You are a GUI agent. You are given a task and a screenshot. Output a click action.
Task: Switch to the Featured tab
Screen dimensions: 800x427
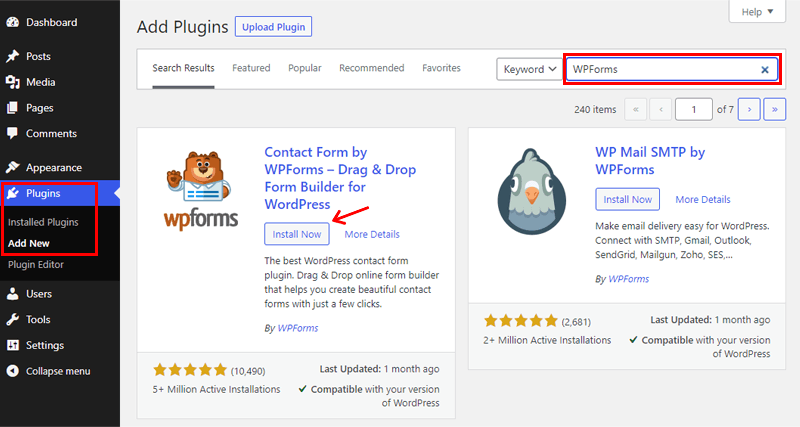coord(251,68)
